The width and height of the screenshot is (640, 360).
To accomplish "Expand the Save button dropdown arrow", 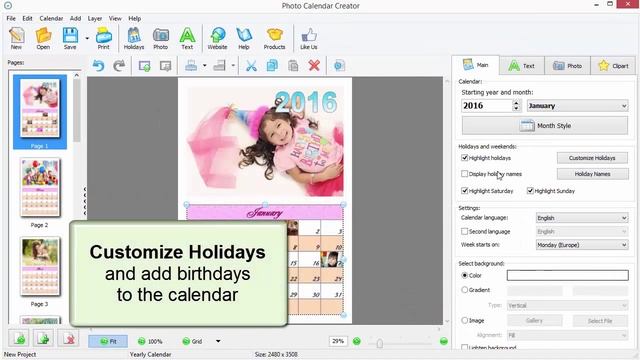I will click(87, 38).
